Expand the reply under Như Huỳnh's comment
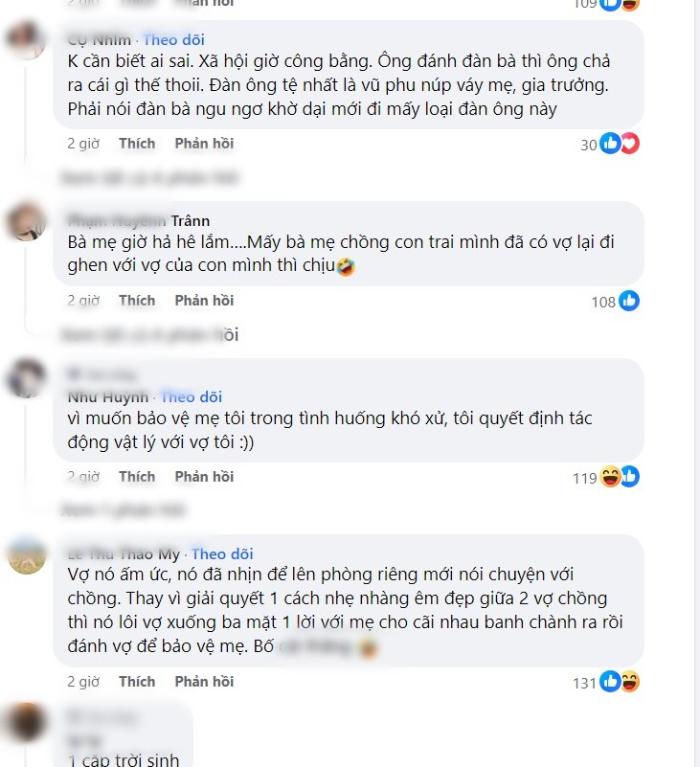Viewport: 700px width, 767px height. point(123,510)
